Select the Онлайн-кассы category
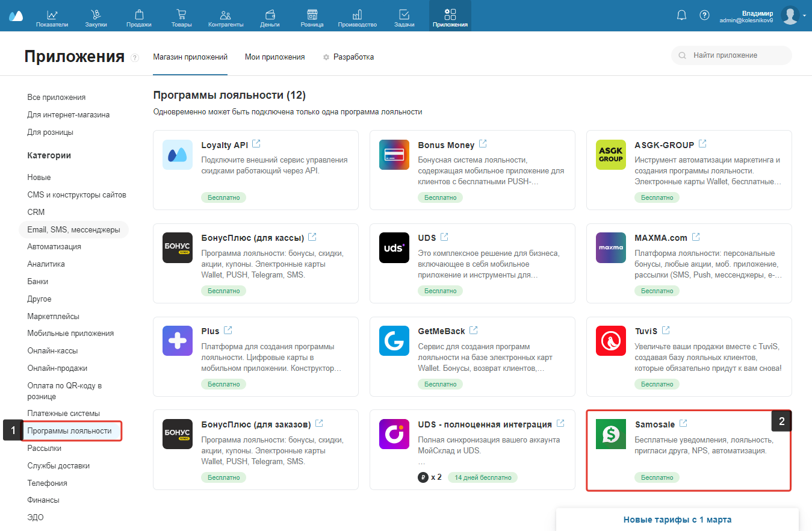Image resolution: width=812 pixels, height=531 pixels. [52, 350]
